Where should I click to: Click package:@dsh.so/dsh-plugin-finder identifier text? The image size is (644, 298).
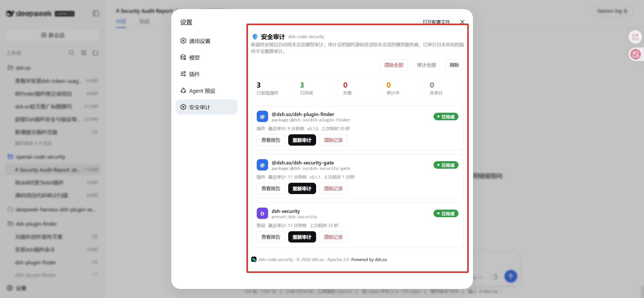311,120
